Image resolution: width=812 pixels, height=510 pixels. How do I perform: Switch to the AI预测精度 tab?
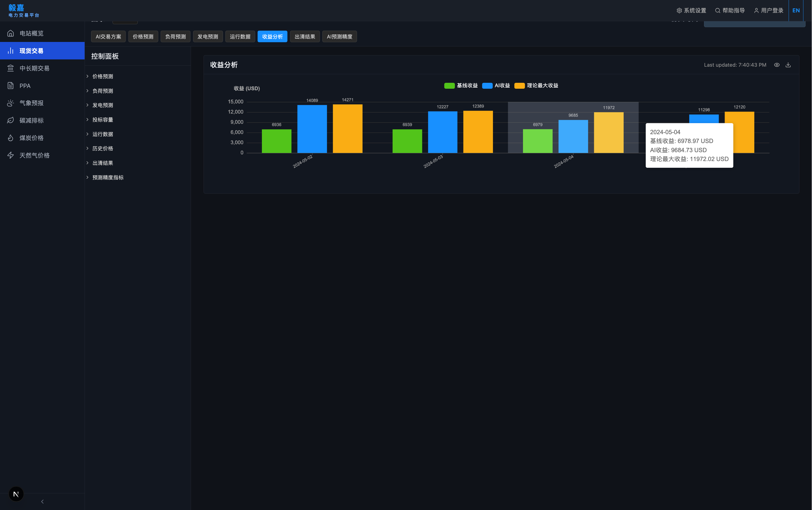pyautogui.click(x=339, y=37)
